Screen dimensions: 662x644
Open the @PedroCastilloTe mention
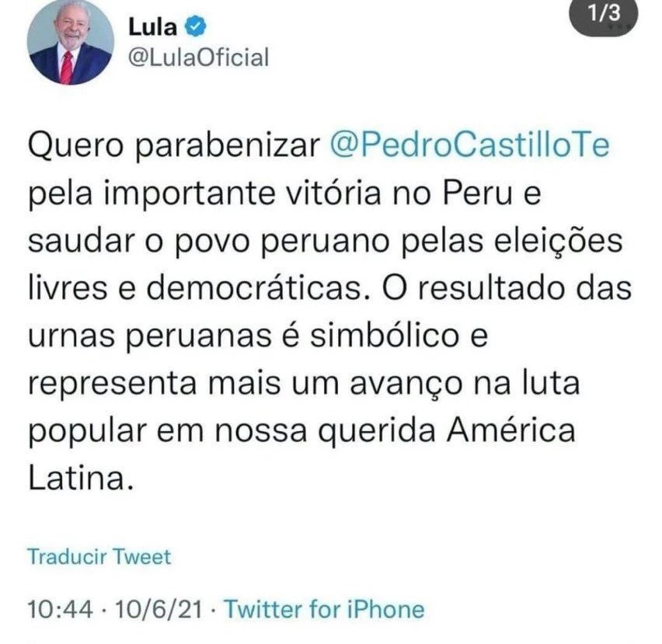pyautogui.click(x=469, y=145)
